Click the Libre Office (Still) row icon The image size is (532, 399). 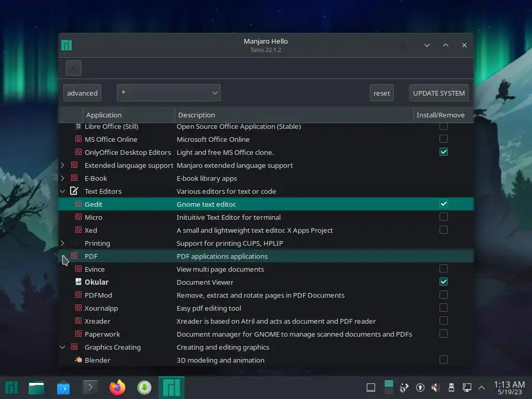[78, 126]
